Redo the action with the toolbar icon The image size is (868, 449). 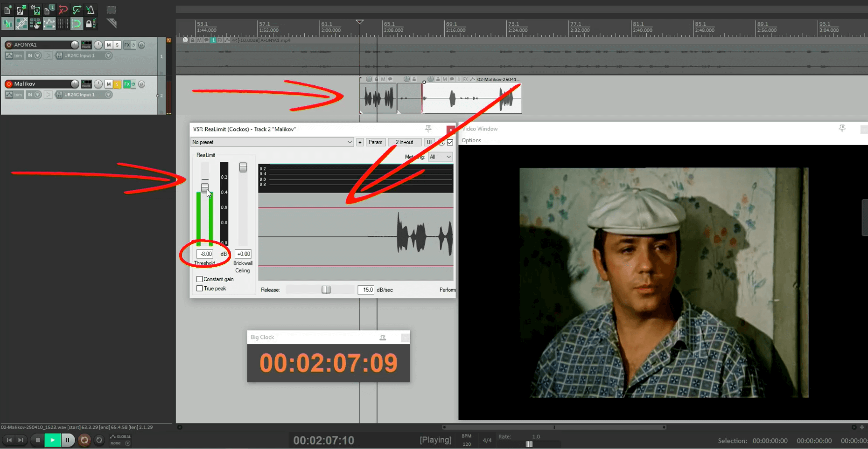point(77,9)
